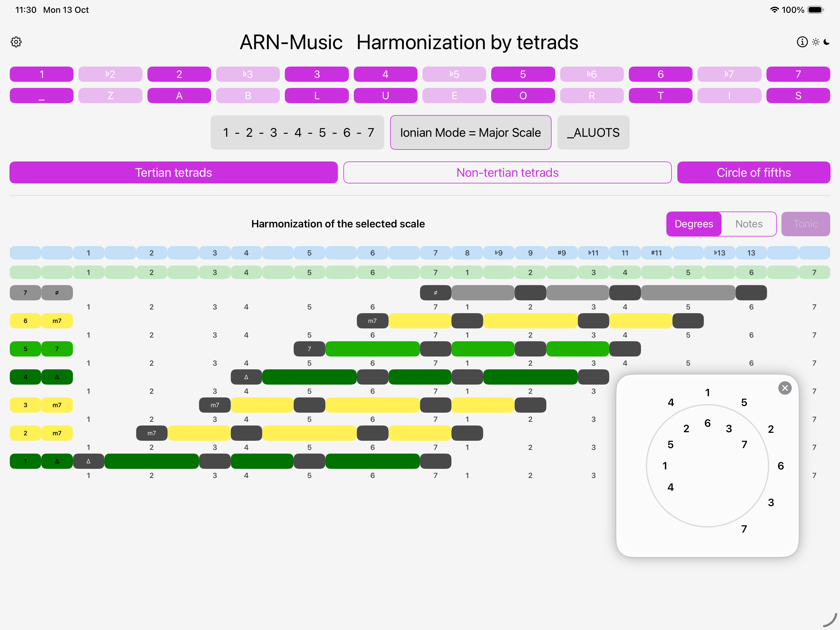This screenshot has height=630, width=840.
Task: Select the Tertian tetrads tab
Action: click(174, 173)
